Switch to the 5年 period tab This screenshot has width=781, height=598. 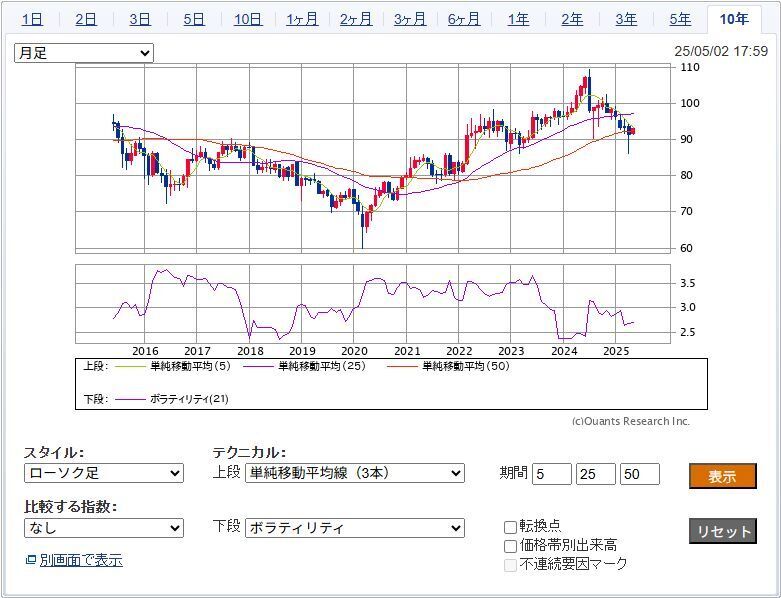pos(680,19)
